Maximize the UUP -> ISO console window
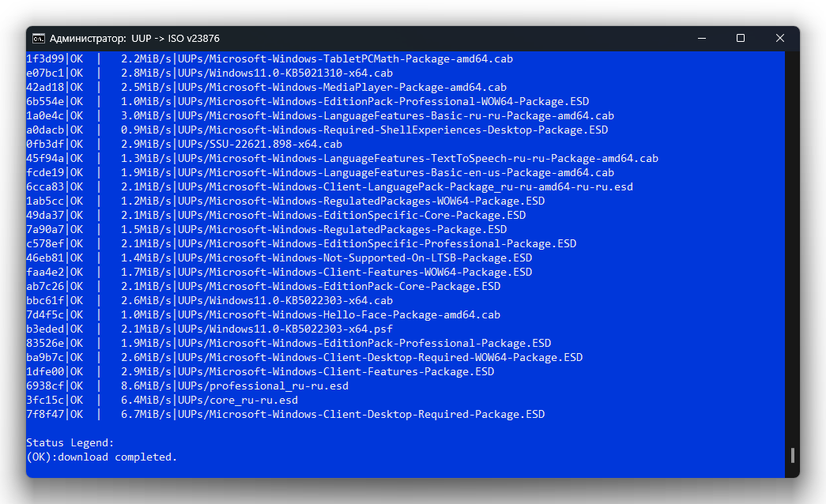This screenshot has height=504, width=826. (x=741, y=39)
